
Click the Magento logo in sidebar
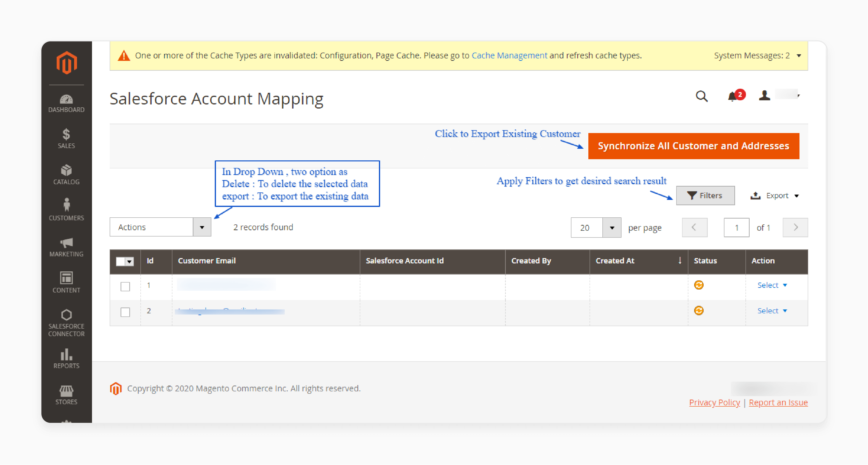[x=66, y=62]
